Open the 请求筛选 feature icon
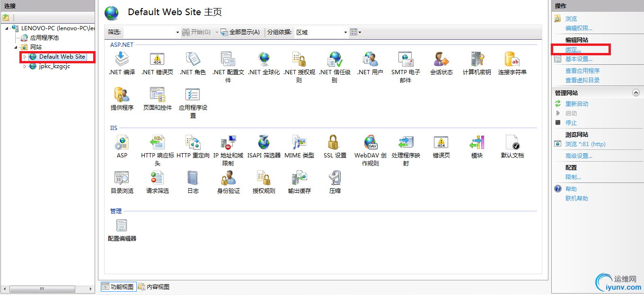644x295 pixels. click(157, 178)
